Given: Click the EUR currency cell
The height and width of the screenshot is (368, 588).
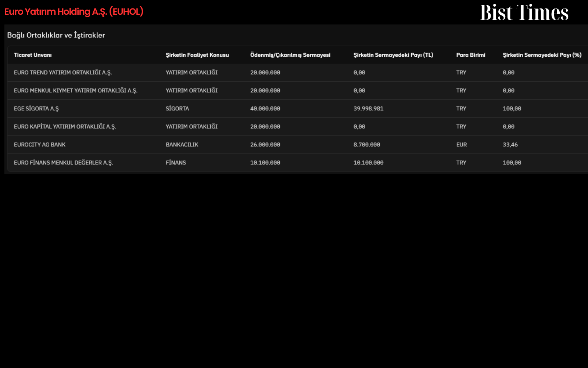Looking at the screenshot, I should click(462, 145).
